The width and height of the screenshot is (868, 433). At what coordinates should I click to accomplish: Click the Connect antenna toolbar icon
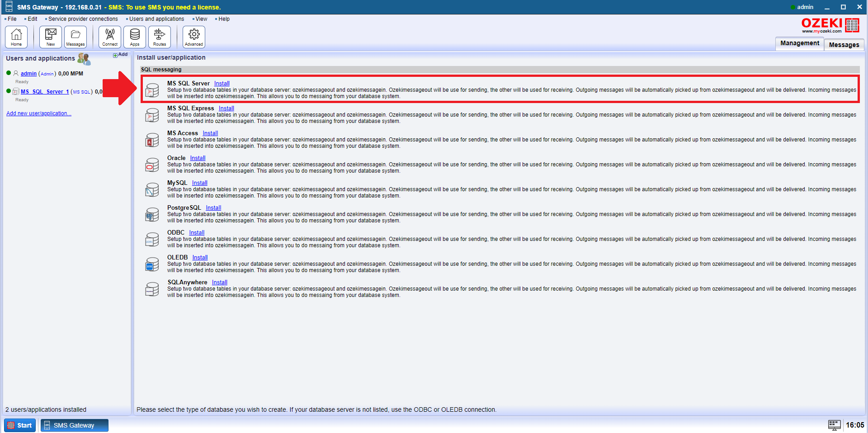(x=110, y=37)
